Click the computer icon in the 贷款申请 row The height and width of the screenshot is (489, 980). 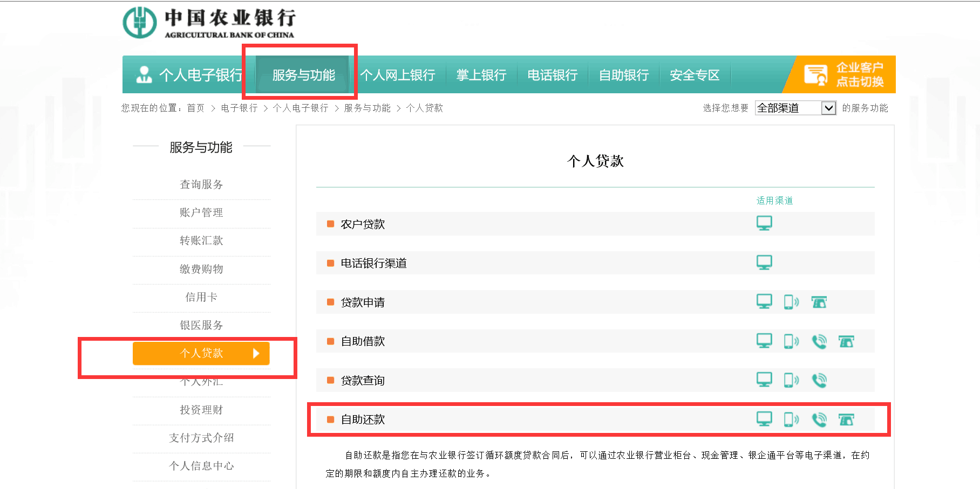pos(764,301)
